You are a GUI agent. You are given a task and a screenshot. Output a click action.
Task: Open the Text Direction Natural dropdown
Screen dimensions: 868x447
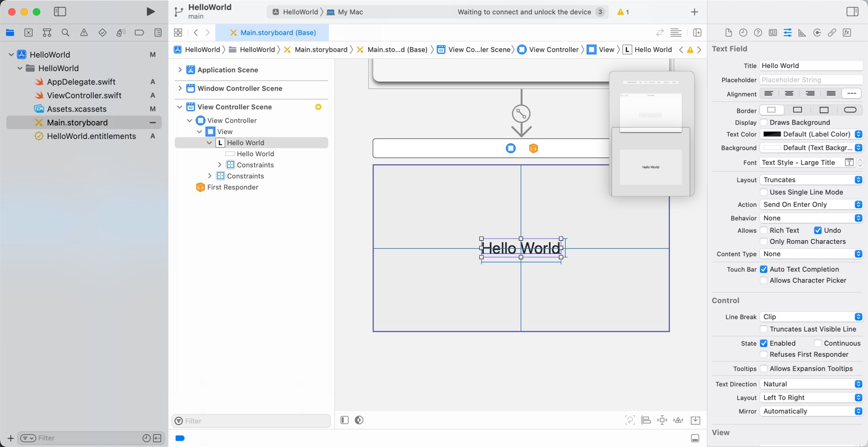(811, 384)
